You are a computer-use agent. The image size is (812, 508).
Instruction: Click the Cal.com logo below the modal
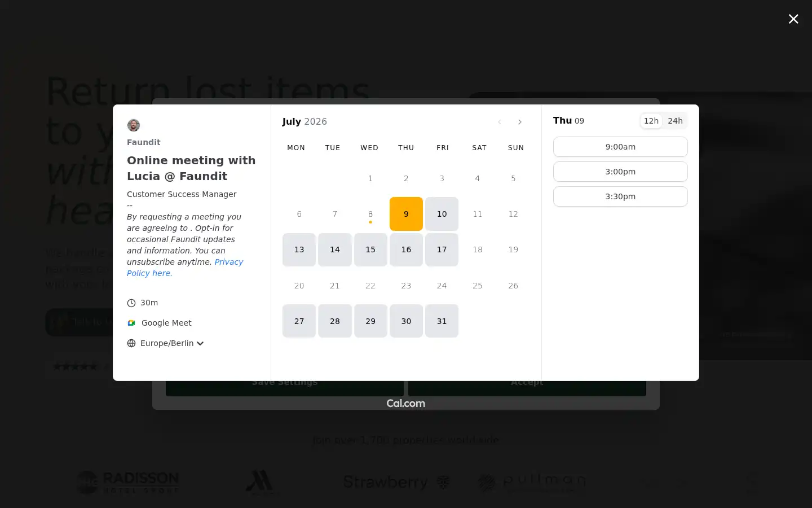coord(406,404)
